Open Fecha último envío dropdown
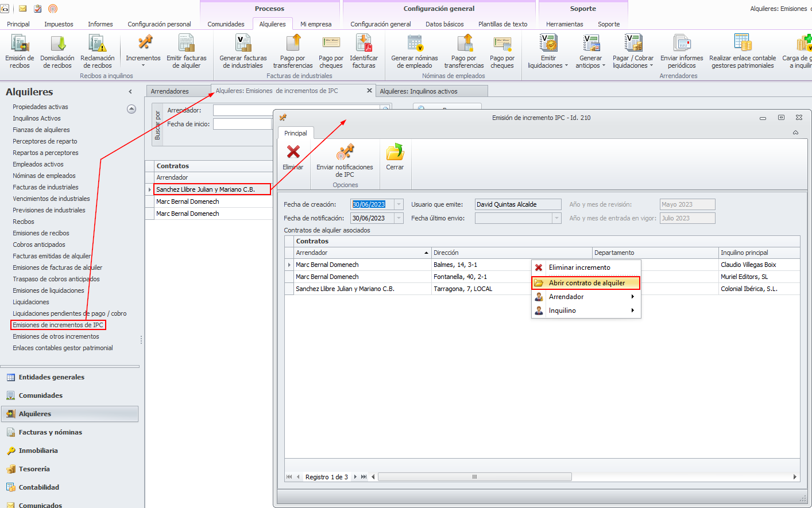The width and height of the screenshot is (812, 508). tap(556, 218)
